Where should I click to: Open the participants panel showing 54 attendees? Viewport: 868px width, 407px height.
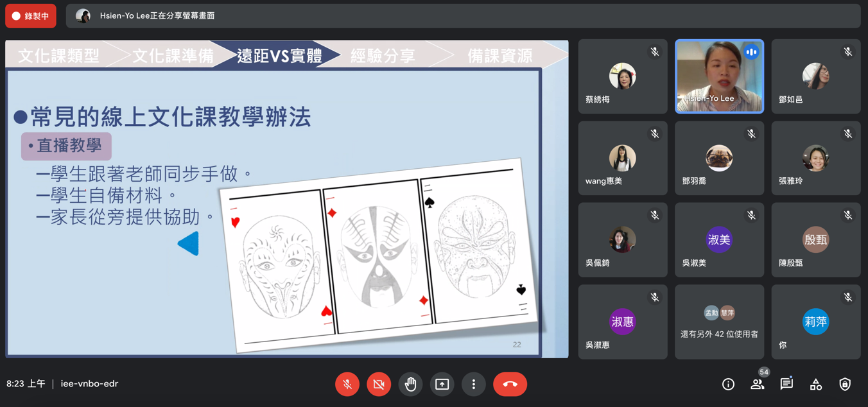[x=757, y=384]
